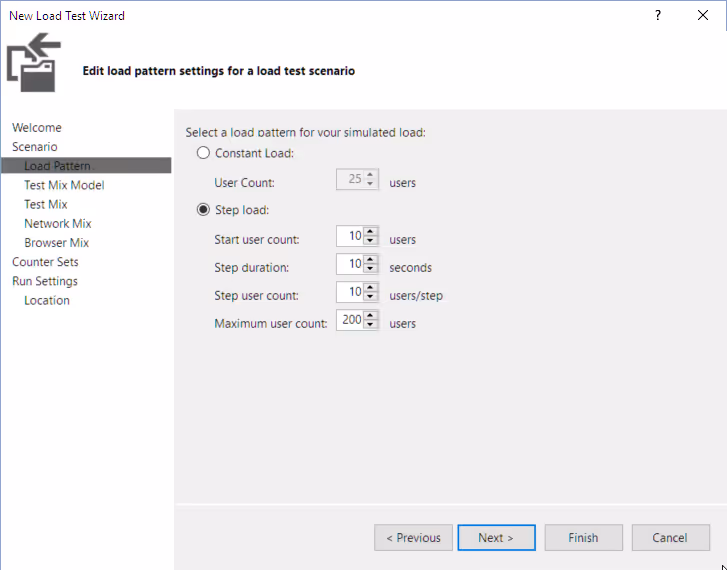
Task: Select the Constant Load radio button
Action: 203,153
